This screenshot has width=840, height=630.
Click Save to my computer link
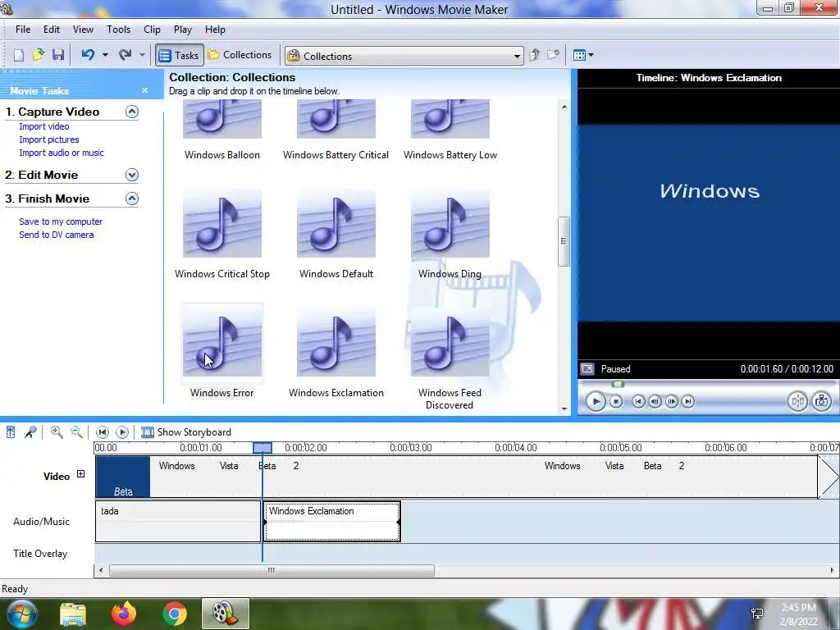[x=61, y=221]
